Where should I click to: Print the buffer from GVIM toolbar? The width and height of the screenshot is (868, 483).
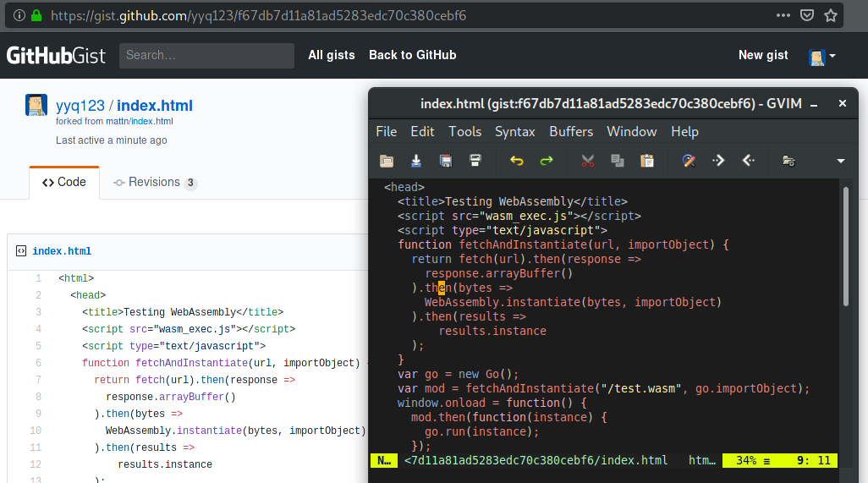475,161
